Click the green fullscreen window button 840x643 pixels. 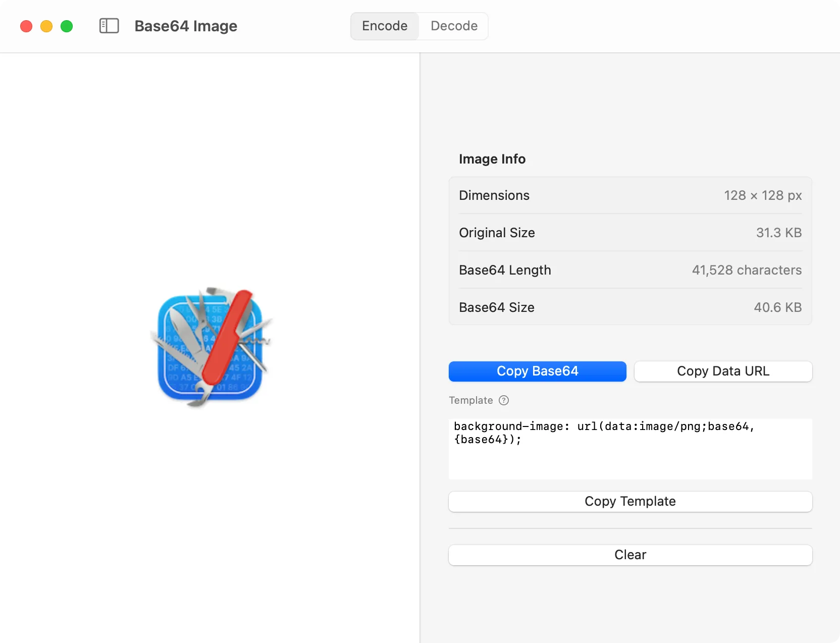[67, 26]
